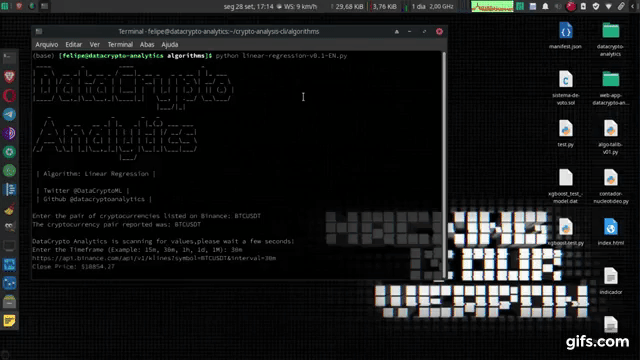Open the indicador desktop file
Image resolution: width=640 pixels, height=360 pixels.
pos(611,281)
